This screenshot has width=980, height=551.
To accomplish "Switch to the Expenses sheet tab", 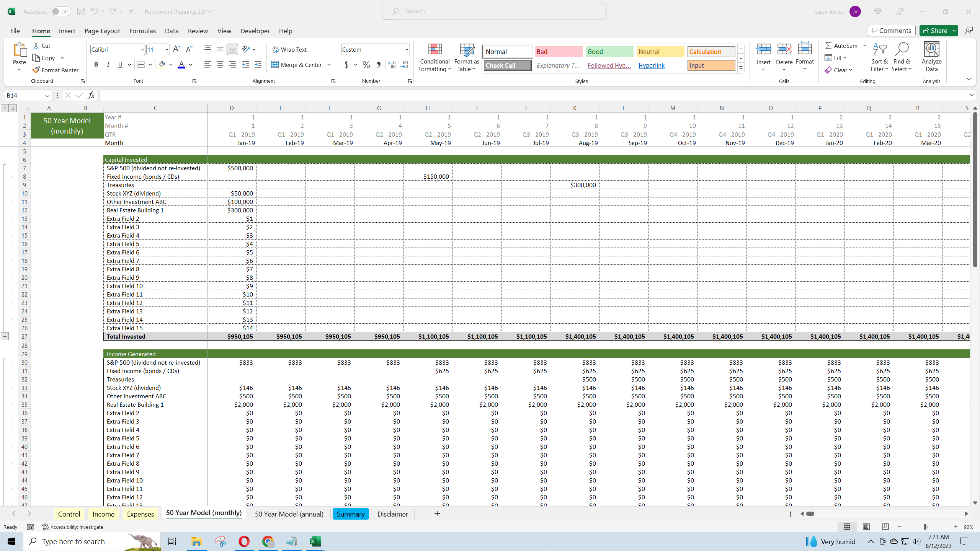I will [140, 514].
